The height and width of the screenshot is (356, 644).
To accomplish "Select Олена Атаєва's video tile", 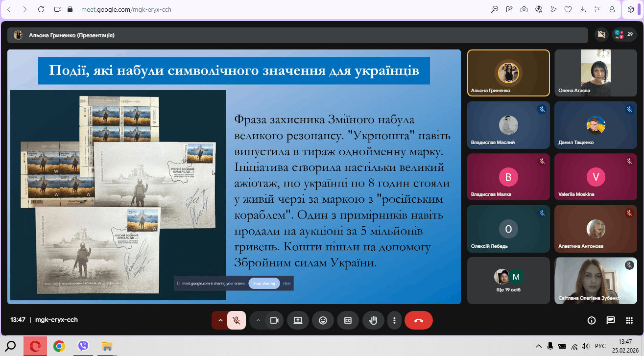I will point(595,73).
